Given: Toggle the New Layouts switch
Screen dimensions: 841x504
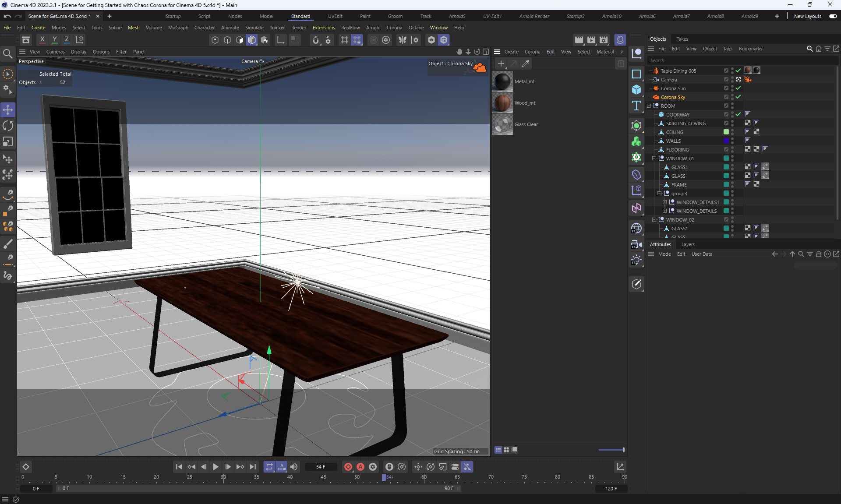Looking at the screenshot, I should [833, 16].
